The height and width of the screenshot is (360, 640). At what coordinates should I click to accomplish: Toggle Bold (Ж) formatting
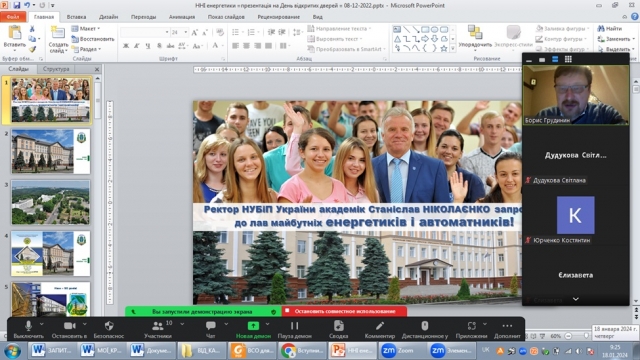pos(126,46)
